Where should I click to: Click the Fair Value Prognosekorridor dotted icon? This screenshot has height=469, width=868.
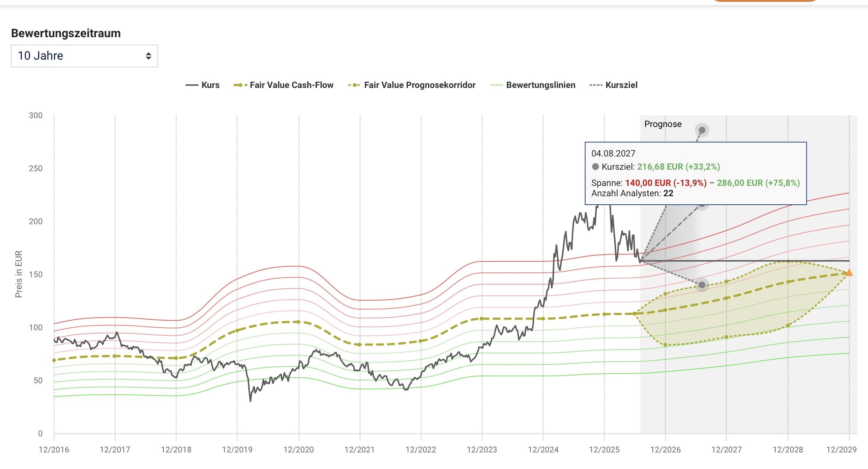pyautogui.click(x=354, y=85)
